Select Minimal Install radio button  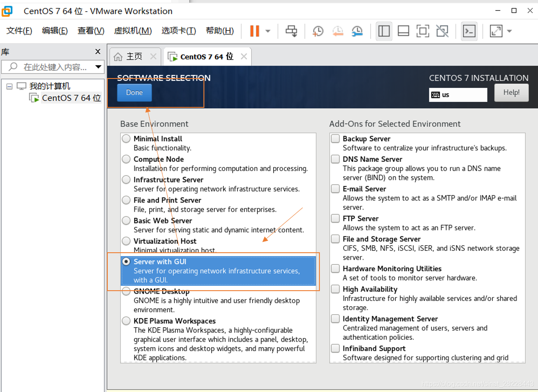click(126, 138)
